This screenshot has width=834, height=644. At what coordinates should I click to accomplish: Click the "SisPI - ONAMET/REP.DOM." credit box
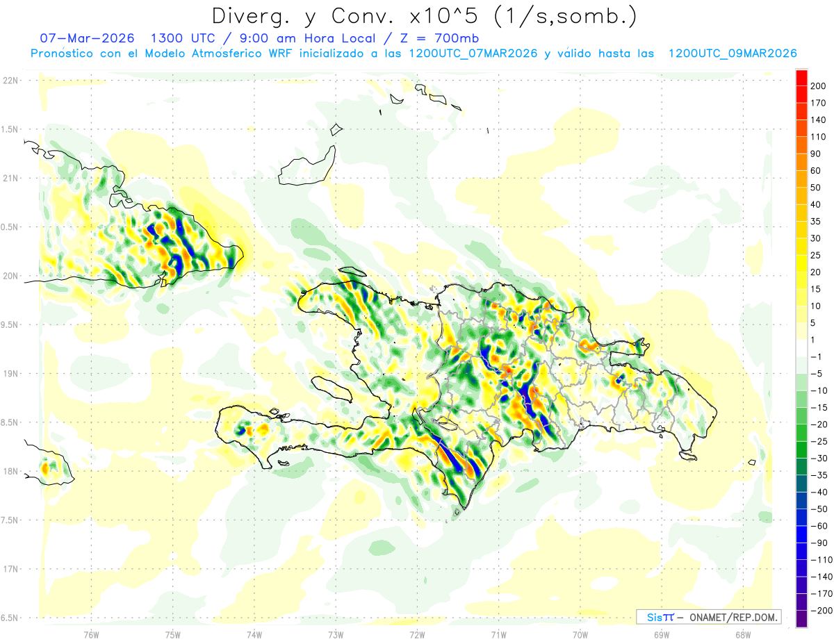tap(708, 617)
